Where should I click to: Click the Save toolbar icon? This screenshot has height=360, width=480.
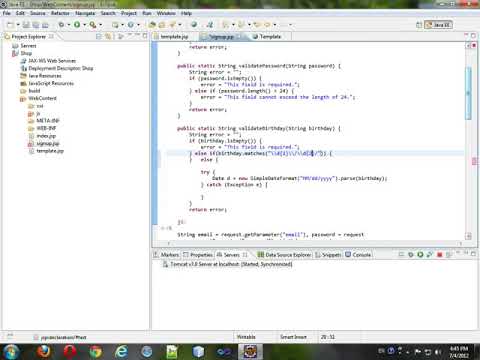coord(26,25)
